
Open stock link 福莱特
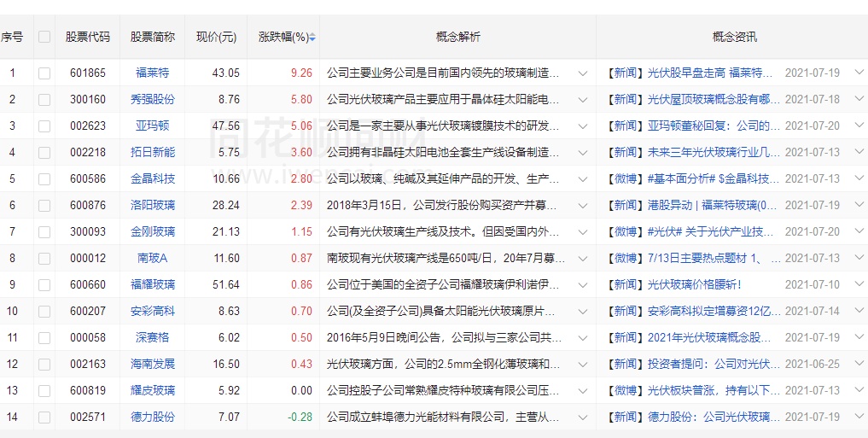tap(152, 73)
